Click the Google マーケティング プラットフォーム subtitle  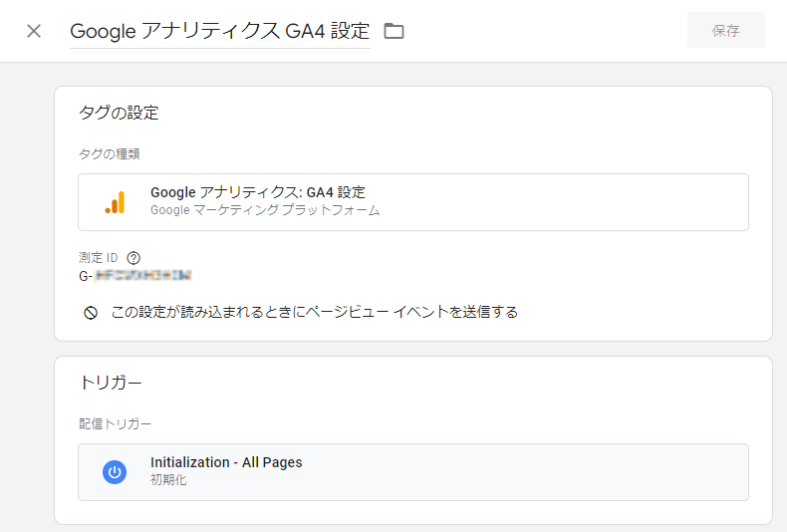tap(265, 210)
